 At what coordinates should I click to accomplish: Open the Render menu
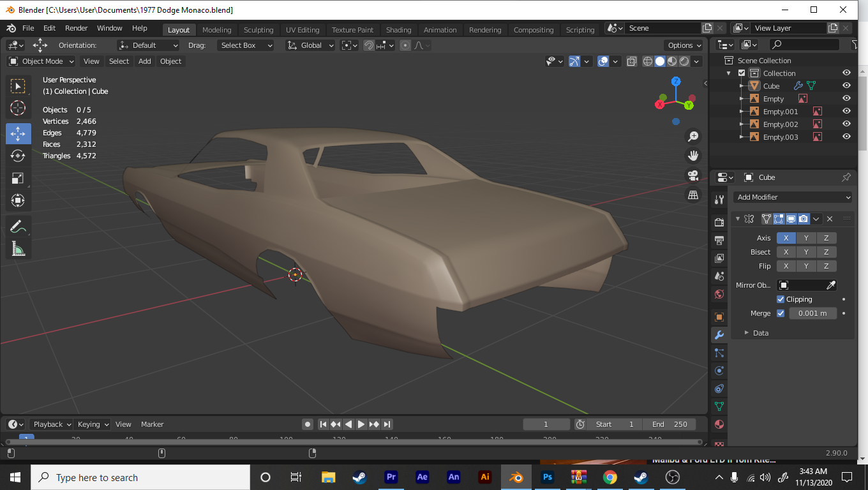tap(76, 28)
